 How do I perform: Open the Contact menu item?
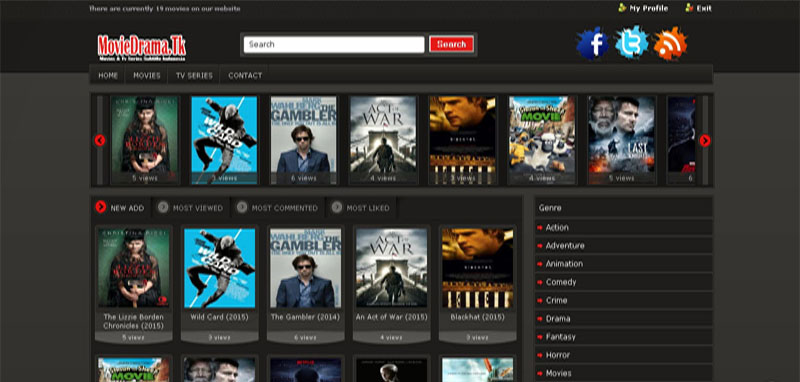tap(245, 75)
